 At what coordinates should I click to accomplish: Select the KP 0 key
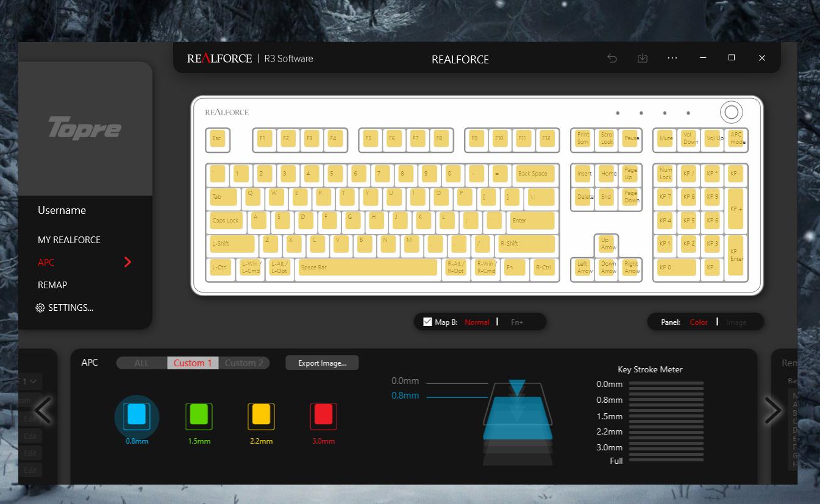pyautogui.click(x=677, y=268)
